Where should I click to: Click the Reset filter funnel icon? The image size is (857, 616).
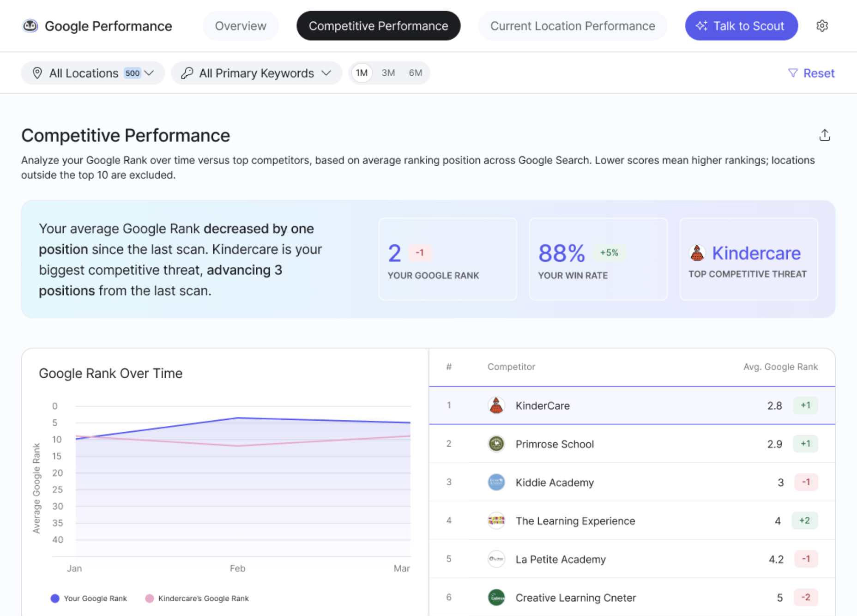click(x=793, y=73)
